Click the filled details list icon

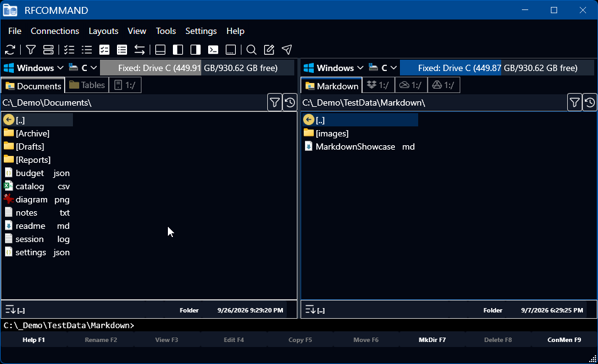pos(121,50)
